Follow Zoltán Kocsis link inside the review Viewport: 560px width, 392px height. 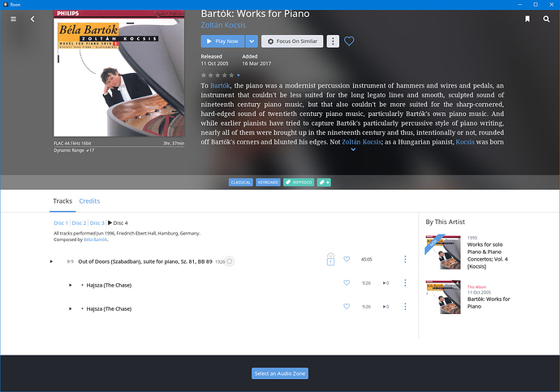pyautogui.click(x=362, y=142)
